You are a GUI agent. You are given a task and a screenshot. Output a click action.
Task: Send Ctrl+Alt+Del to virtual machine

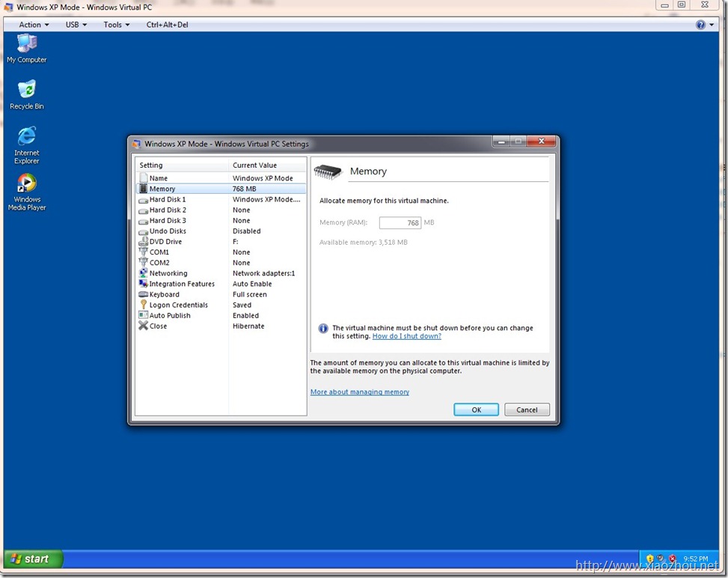pyautogui.click(x=167, y=25)
